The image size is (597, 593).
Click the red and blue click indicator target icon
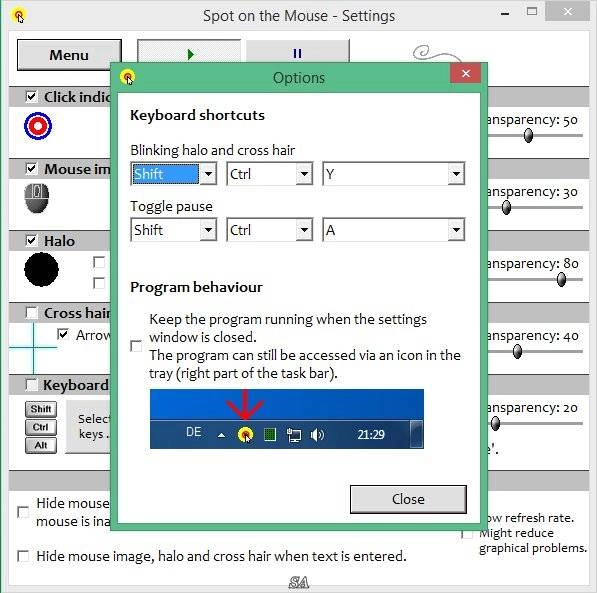click(38, 126)
